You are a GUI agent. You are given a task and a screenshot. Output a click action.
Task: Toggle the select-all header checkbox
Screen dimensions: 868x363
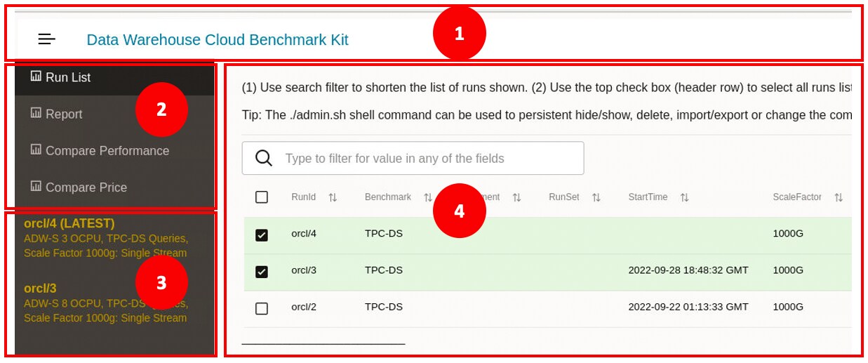point(262,197)
